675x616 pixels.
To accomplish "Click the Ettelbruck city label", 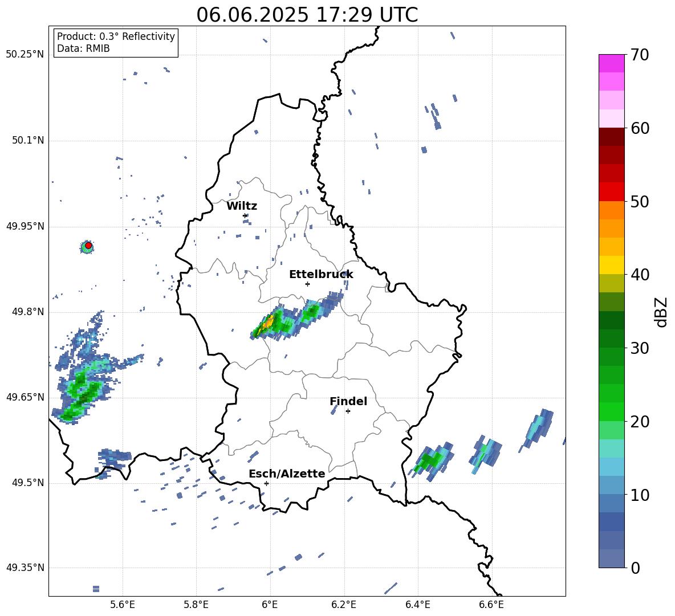I will (x=321, y=275).
